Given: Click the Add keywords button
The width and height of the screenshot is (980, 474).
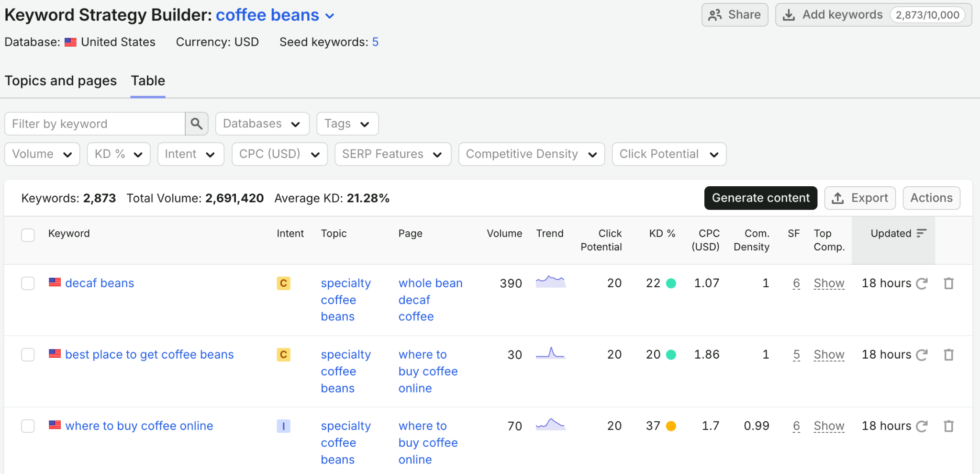Looking at the screenshot, I should [x=873, y=15].
